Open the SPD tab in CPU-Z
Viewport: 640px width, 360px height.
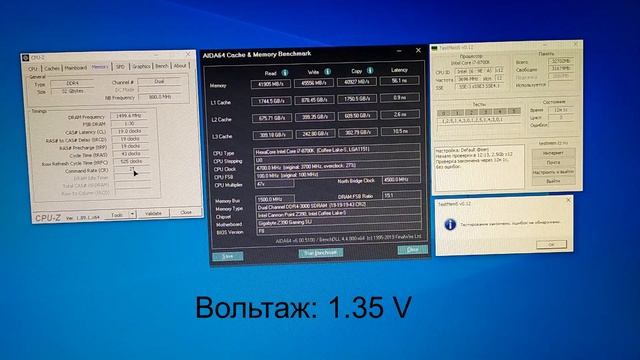pos(120,67)
